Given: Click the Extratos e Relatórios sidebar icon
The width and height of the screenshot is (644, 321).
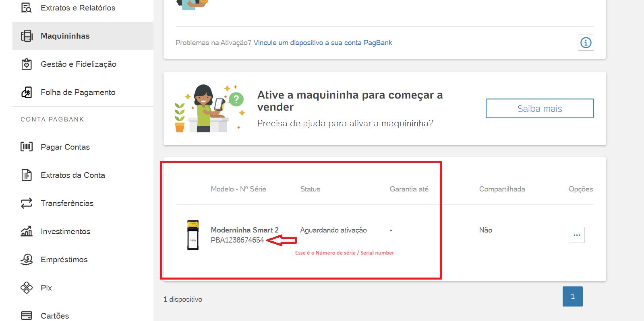Looking at the screenshot, I should pos(27,8).
